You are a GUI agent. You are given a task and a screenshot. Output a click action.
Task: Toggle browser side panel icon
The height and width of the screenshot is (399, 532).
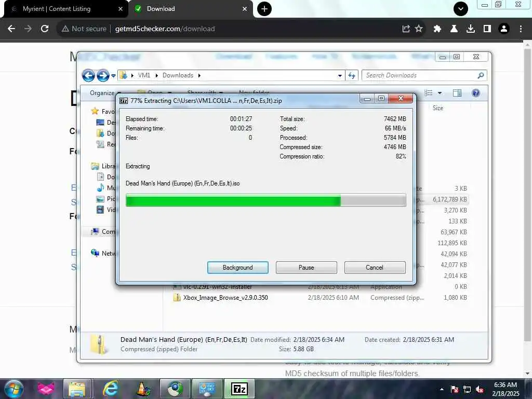[487, 29]
